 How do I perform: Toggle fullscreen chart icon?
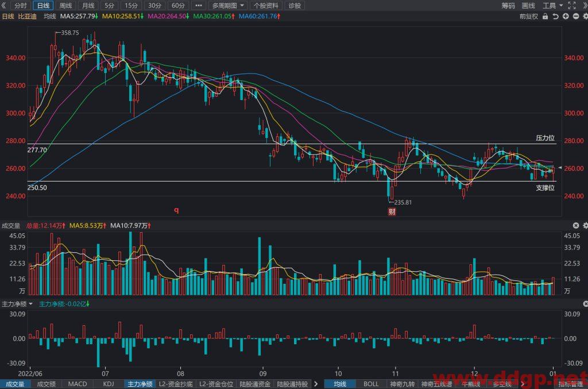[x=572, y=5]
